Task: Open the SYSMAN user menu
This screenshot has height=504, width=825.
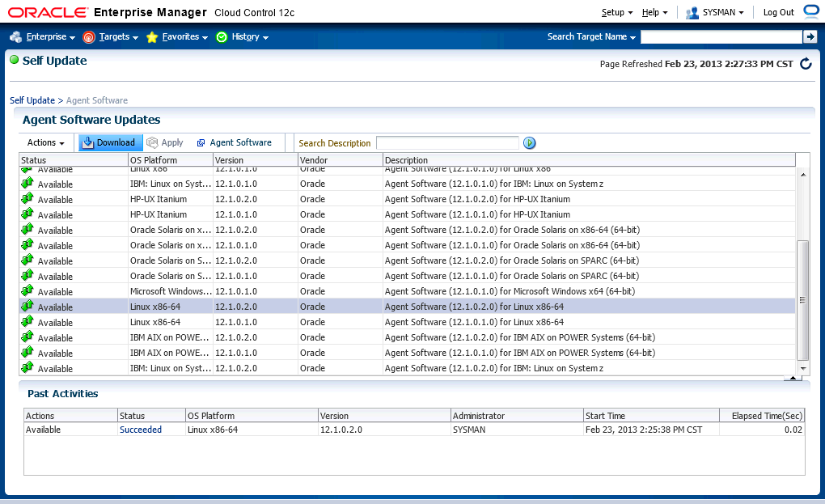Action: coord(723,12)
